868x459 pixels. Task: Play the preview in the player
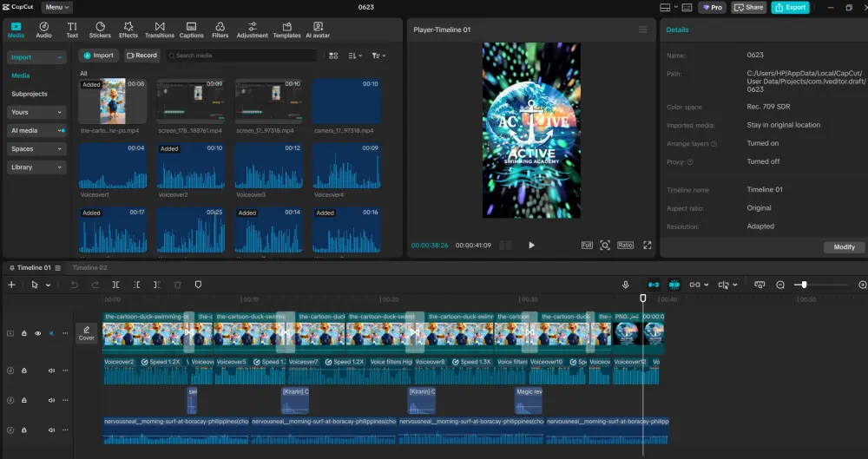tap(531, 246)
